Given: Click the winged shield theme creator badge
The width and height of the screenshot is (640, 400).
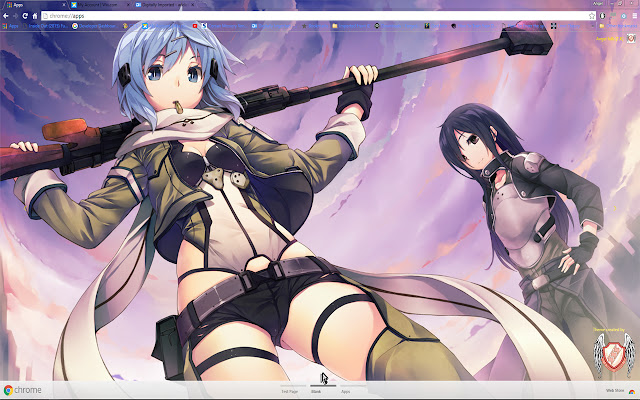Looking at the screenshot, I should coord(614,355).
